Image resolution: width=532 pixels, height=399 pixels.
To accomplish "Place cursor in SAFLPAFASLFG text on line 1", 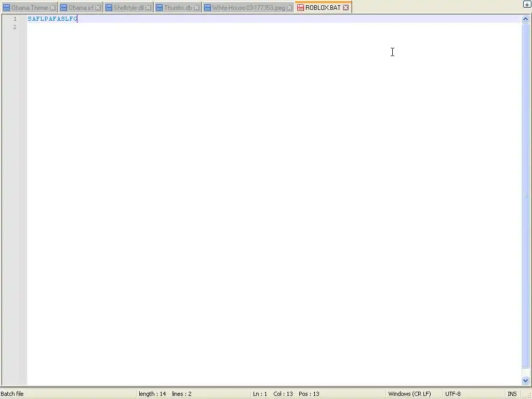I will tap(52, 19).
